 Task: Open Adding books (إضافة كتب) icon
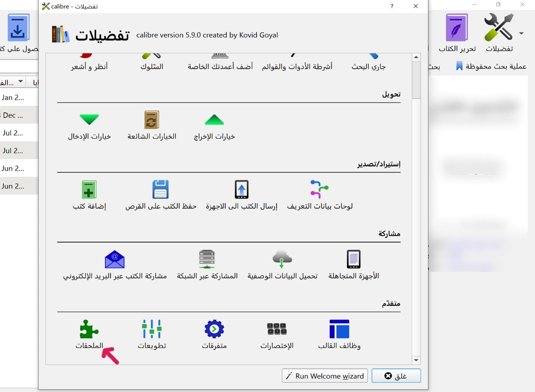point(89,190)
